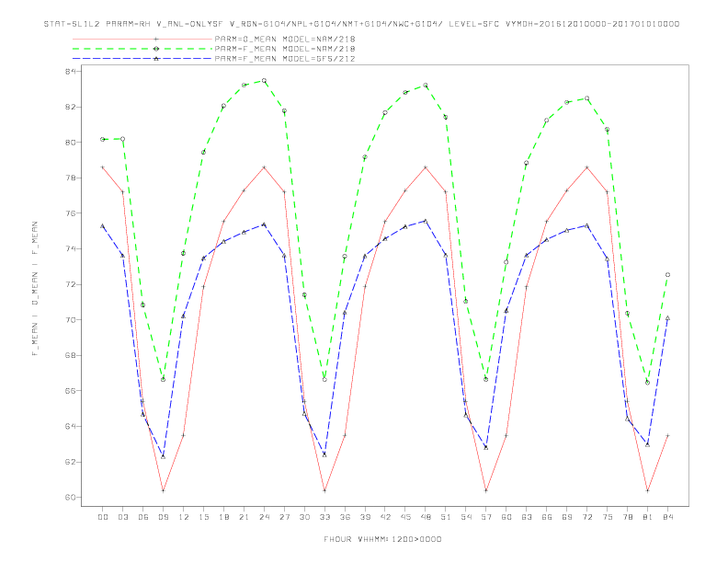Click y-axis tick label 68
This screenshot has width=728, height=563.
pos(71,355)
